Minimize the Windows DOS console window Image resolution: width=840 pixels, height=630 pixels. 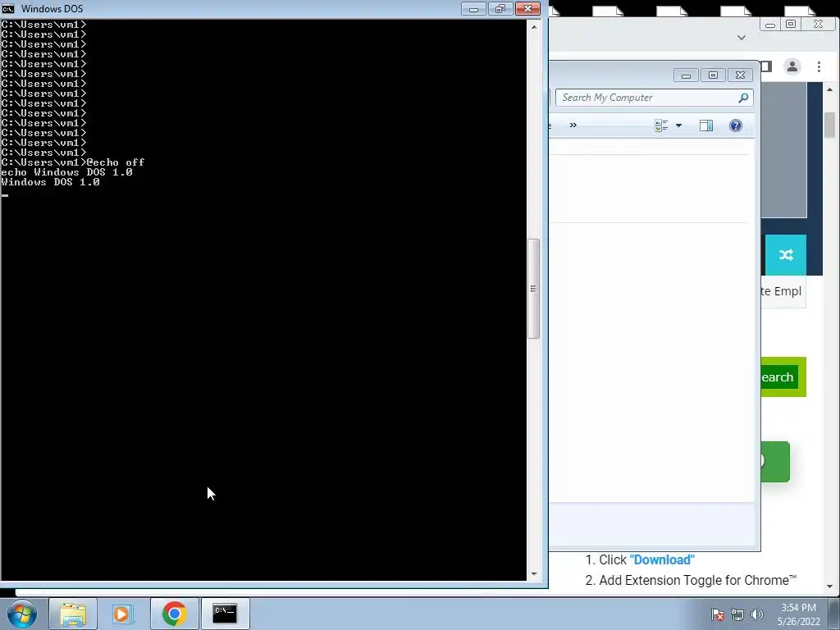(473, 8)
